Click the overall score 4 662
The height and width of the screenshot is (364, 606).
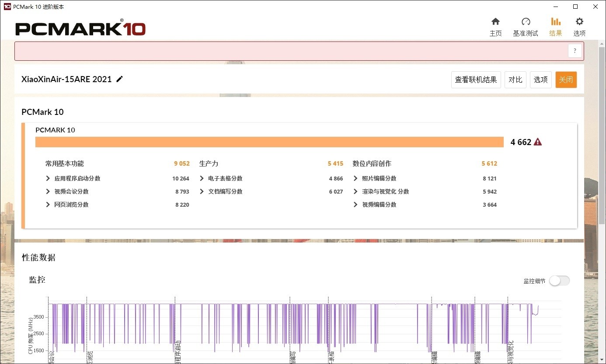(521, 142)
